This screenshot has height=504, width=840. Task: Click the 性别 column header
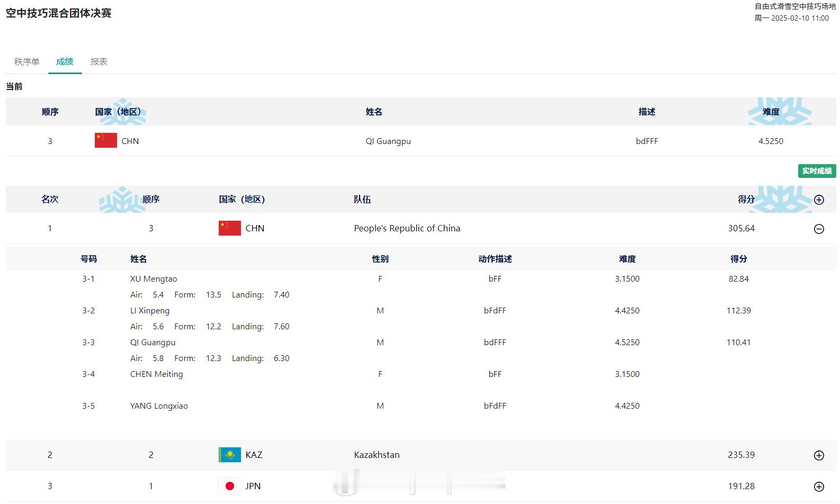[x=380, y=259]
